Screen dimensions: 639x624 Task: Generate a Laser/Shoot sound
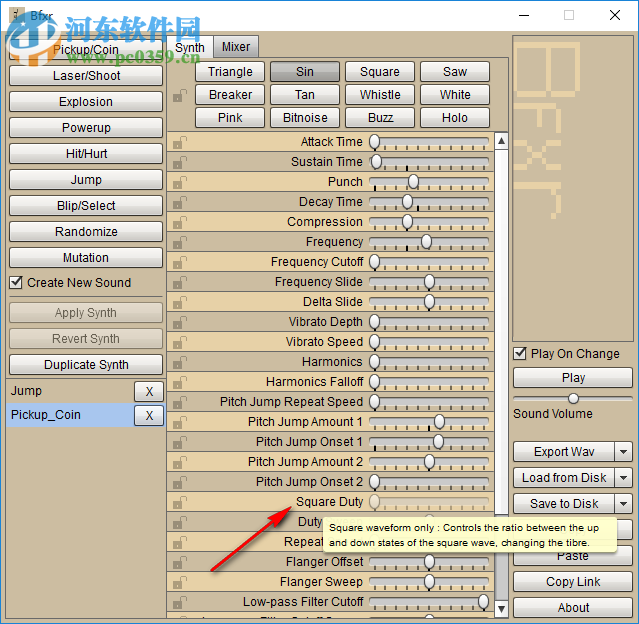coord(86,76)
